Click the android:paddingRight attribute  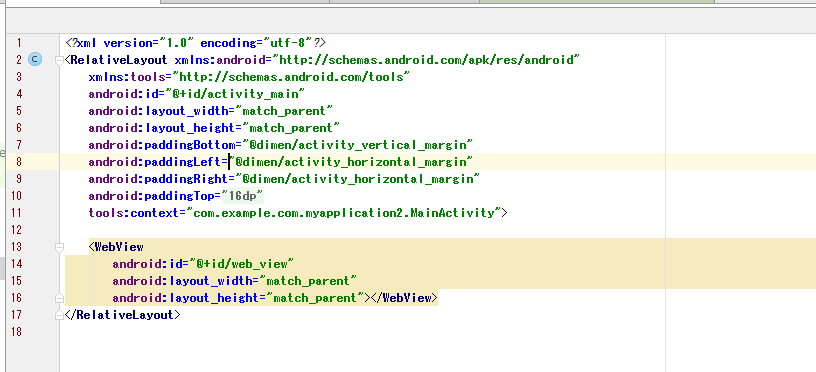click(159, 179)
